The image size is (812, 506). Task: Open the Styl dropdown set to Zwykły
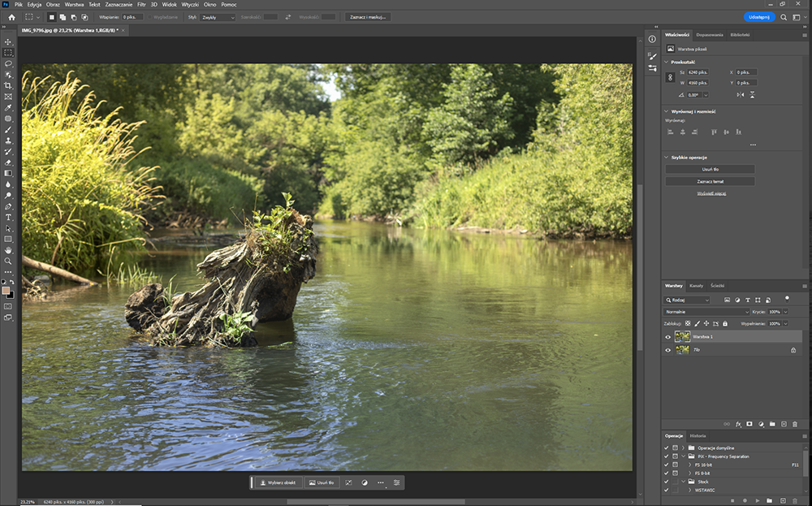[x=218, y=17]
